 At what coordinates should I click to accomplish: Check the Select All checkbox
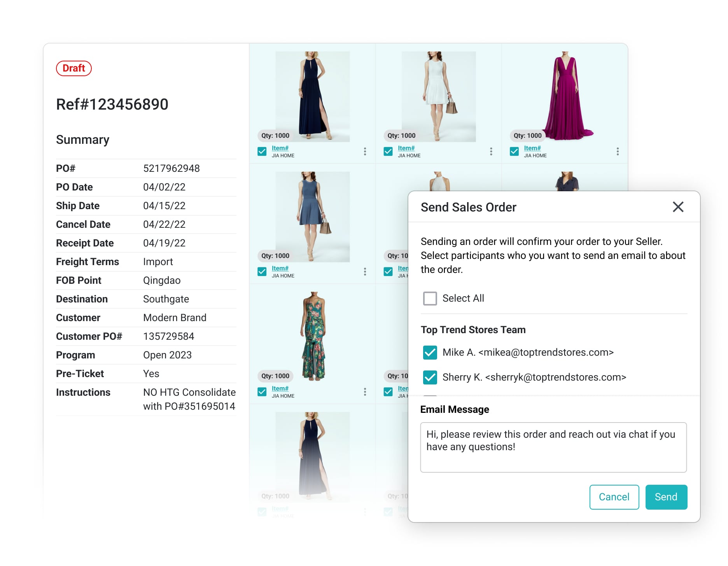(x=430, y=299)
